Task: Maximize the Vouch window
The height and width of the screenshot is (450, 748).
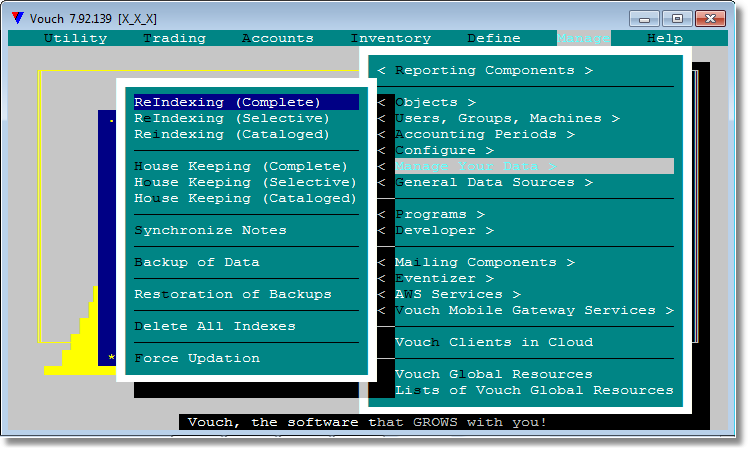Action: (677, 19)
